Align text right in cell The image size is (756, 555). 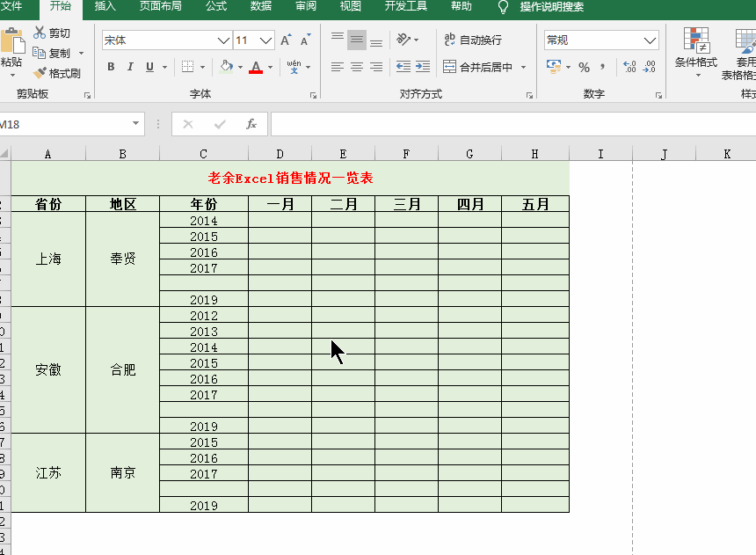(376, 67)
